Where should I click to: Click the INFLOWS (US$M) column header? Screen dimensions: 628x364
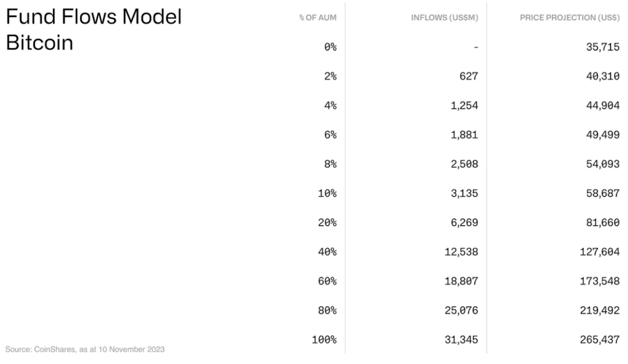coord(444,18)
